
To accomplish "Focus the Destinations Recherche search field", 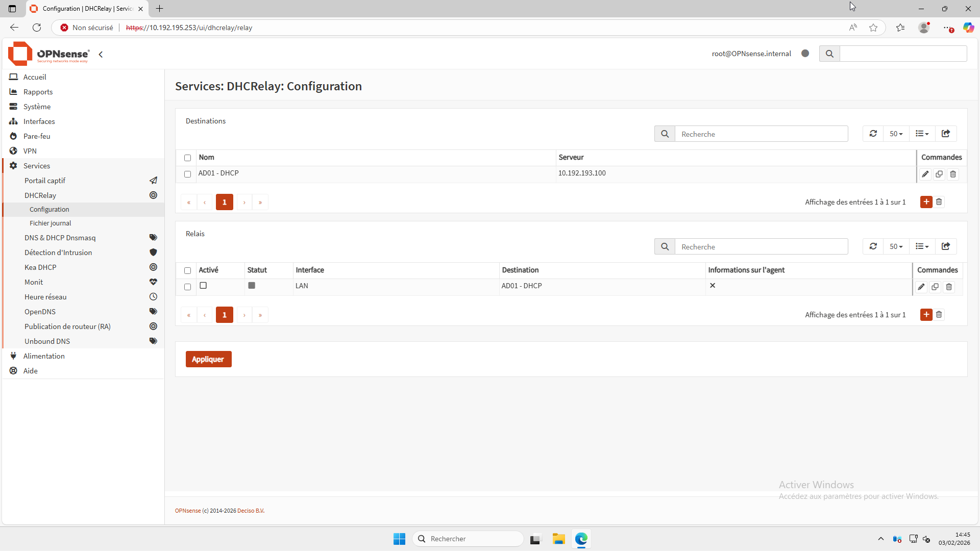I will tap(761, 134).
